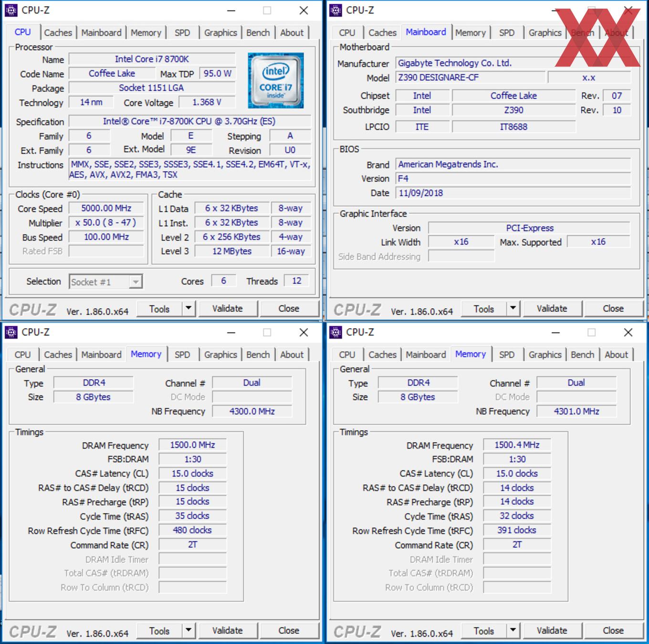Screen dimensions: 649x644
Task: Click the Graphic Interface Version PCI-Express field
Action: pos(529,228)
